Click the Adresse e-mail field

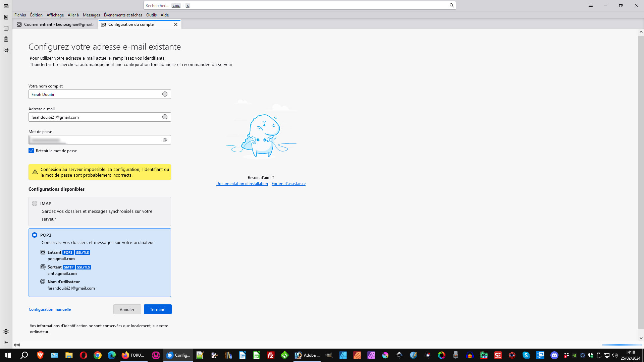coord(100,117)
